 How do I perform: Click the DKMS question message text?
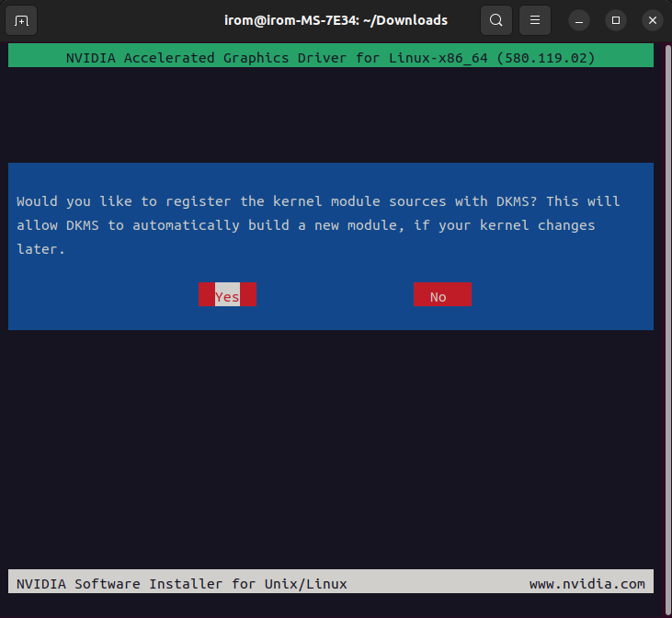(318, 225)
